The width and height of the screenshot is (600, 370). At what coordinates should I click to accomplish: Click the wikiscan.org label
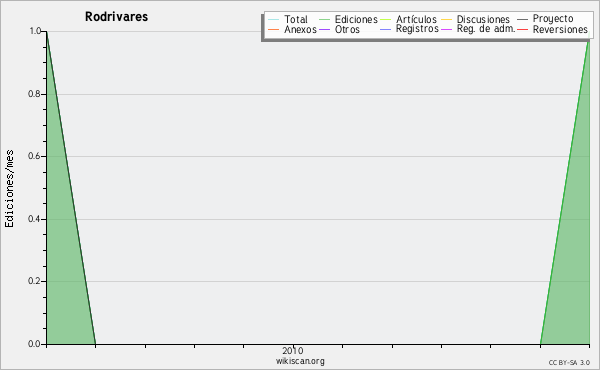pyautogui.click(x=300, y=361)
